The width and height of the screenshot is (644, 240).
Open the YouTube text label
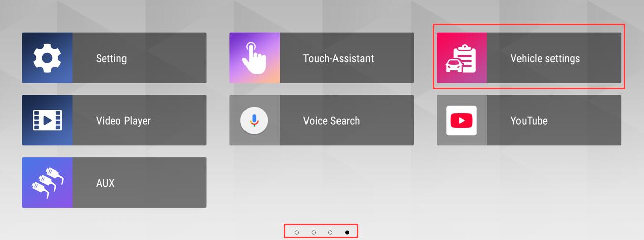coord(529,121)
